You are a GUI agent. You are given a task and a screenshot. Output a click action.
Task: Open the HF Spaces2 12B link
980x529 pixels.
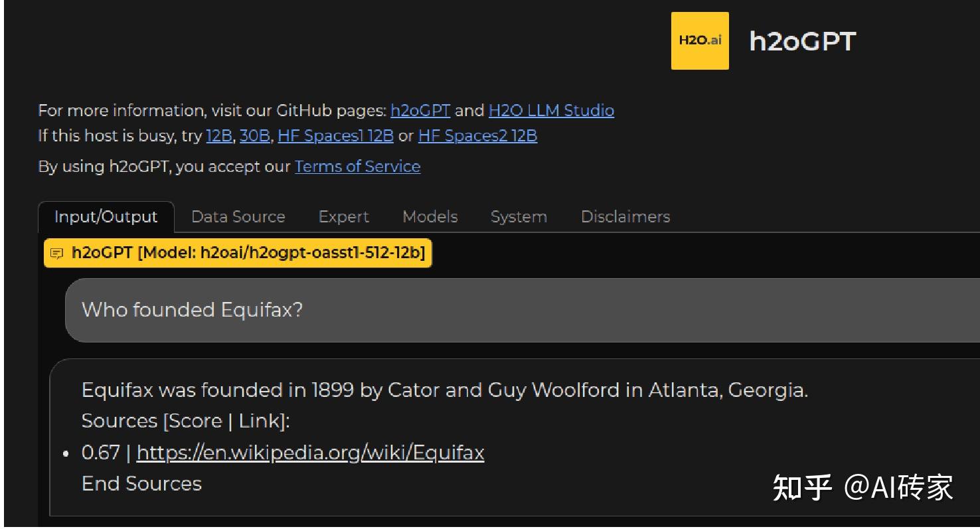click(x=477, y=136)
